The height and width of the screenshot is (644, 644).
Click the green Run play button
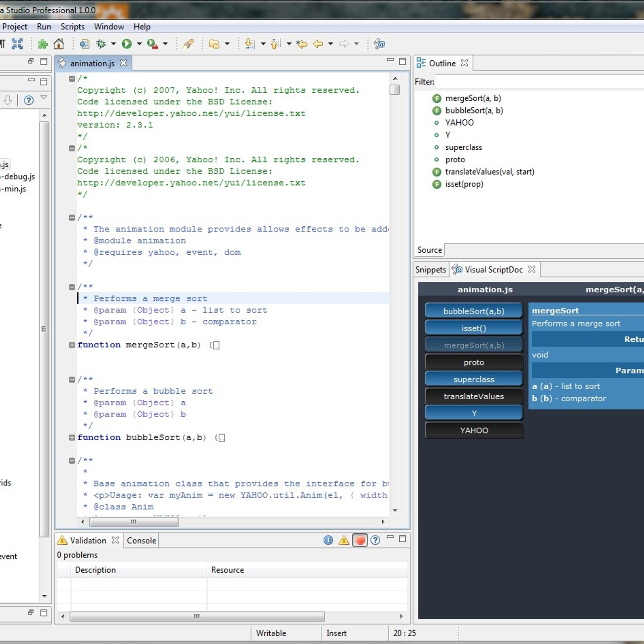pyautogui.click(x=127, y=43)
